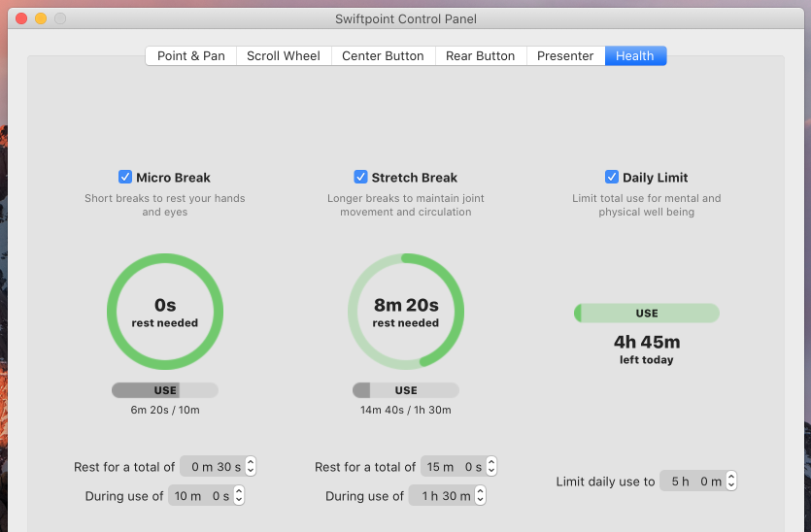Minimize the window with the yellow button
Screen dimensions: 811x532
(x=41, y=18)
